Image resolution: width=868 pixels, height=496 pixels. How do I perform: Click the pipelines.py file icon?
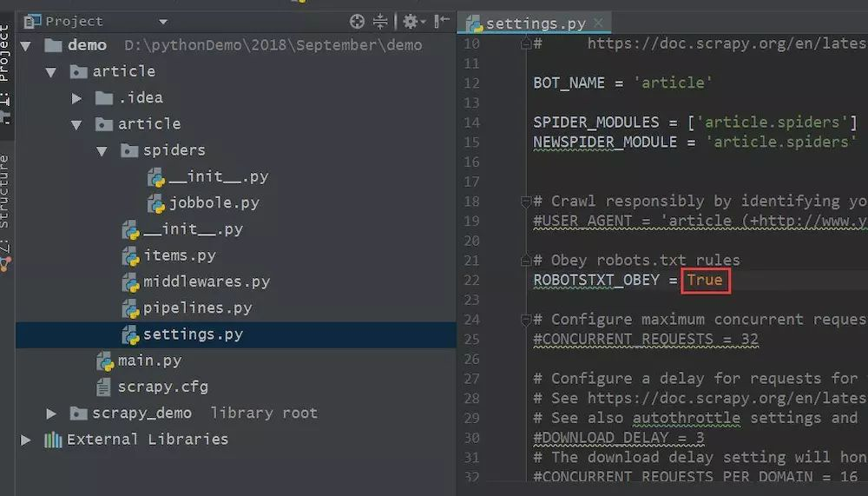pyautogui.click(x=131, y=309)
